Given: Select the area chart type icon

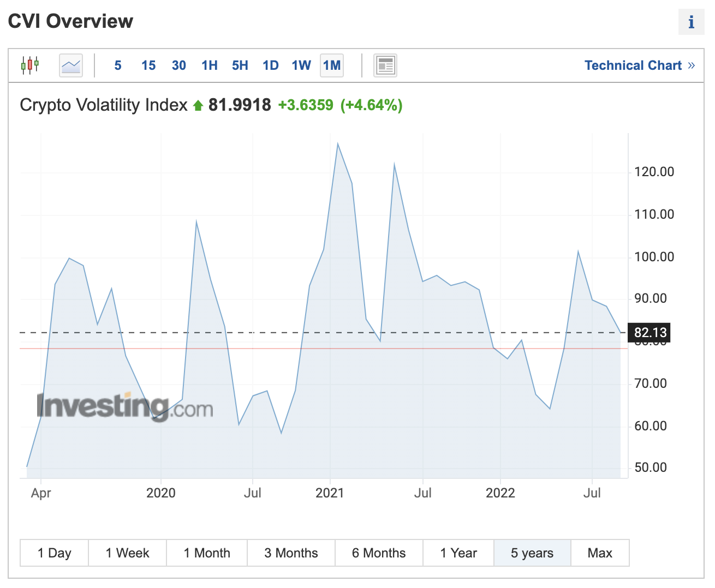Looking at the screenshot, I should point(70,65).
